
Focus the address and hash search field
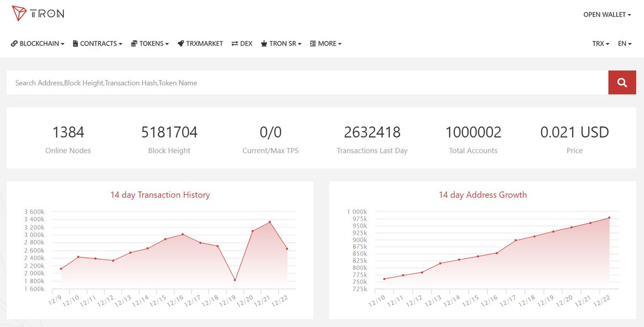click(307, 83)
